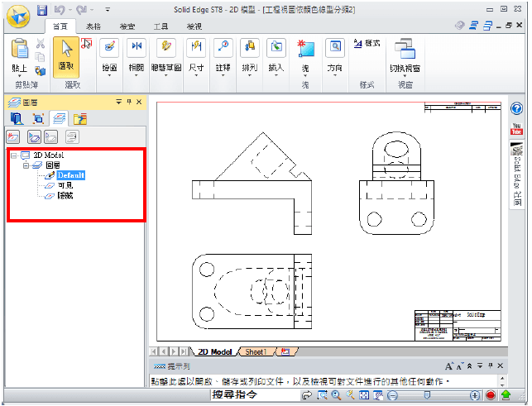Click the Fit view icon in status bar

tap(365, 396)
